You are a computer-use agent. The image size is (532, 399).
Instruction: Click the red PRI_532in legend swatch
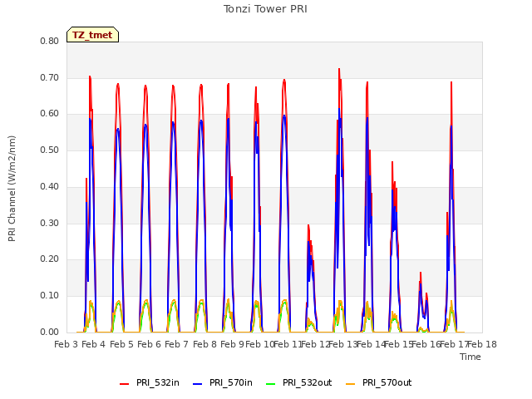[124, 384]
